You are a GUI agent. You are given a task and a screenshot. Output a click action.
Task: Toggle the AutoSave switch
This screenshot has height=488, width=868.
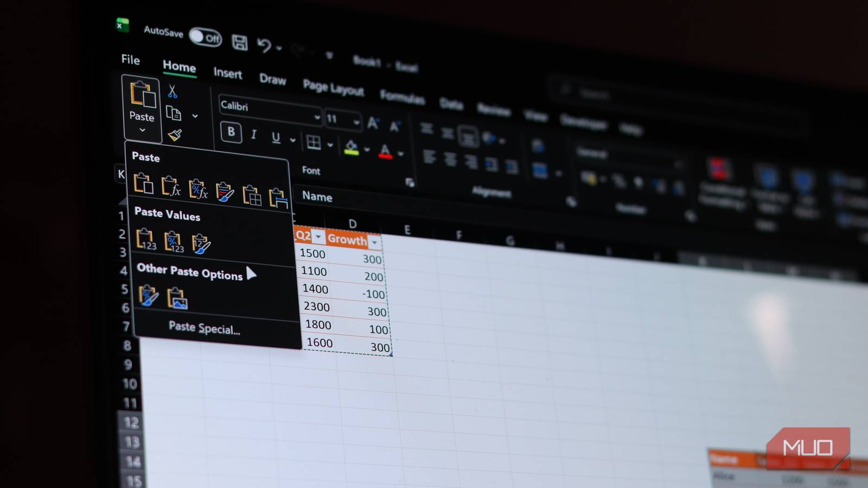pos(205,37)
